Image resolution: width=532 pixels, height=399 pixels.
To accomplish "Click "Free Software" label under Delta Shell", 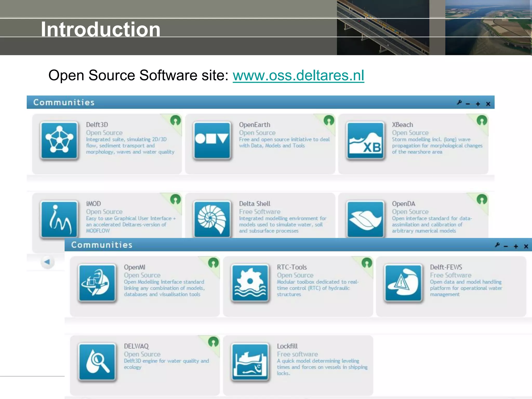I will pos(260,212).
